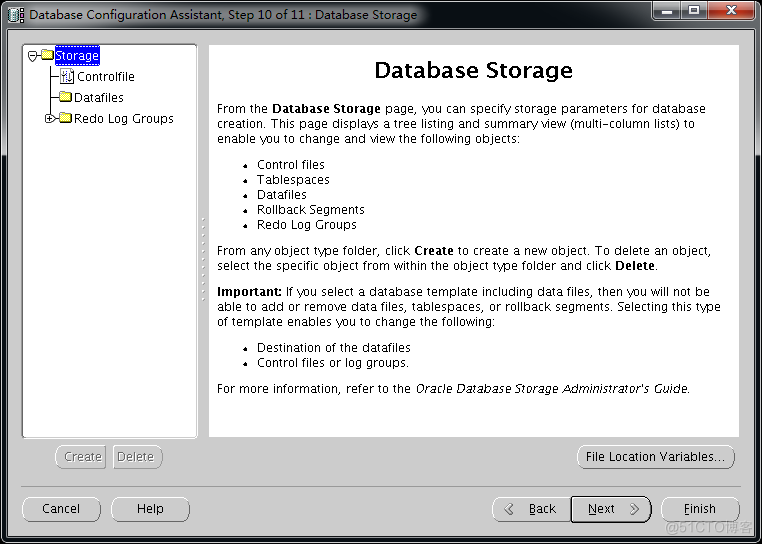Click the Rollback Segments bullet text
This screenshot has height=544, width=762.
(x=311, y=210)
